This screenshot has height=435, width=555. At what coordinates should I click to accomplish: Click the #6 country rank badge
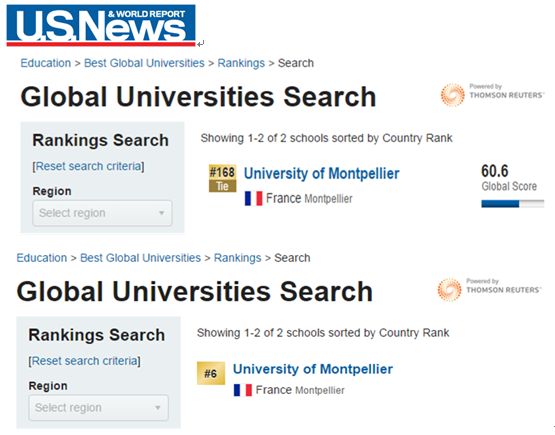coord(211,373)
